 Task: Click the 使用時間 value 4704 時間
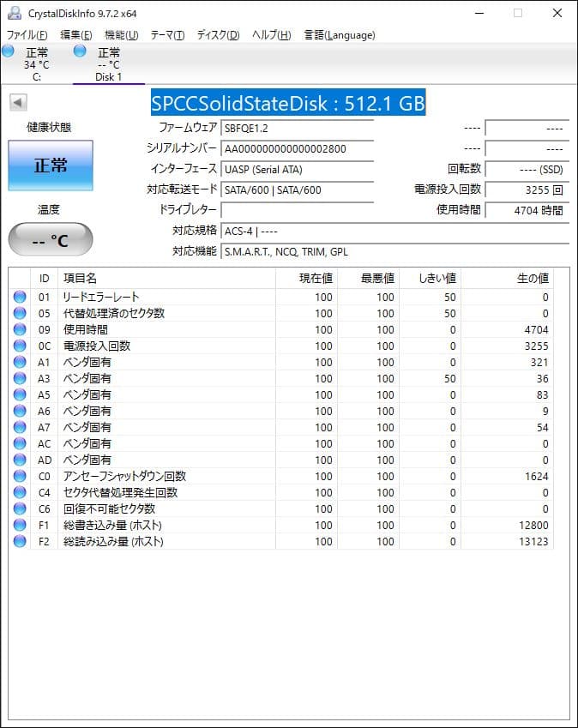[x=527, y=210]
